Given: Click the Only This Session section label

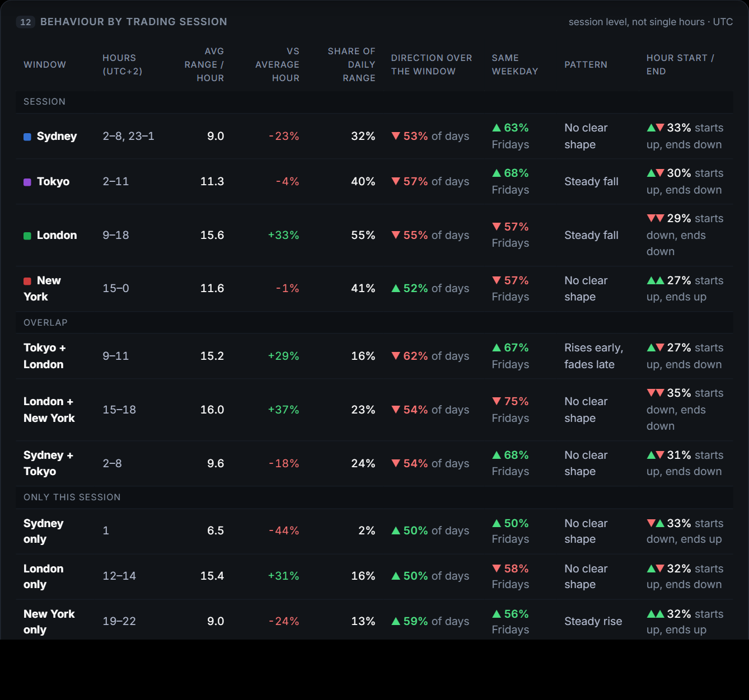Looking at the screenshot, I should coord(72,497).
